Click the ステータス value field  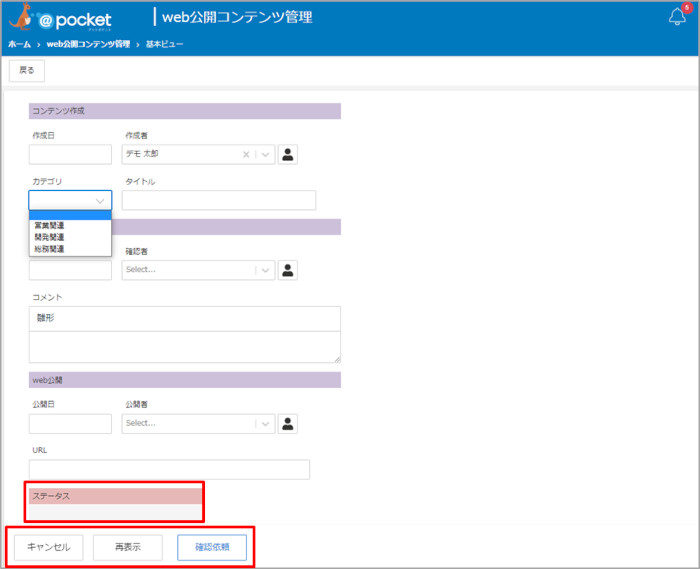click(115, 511)
